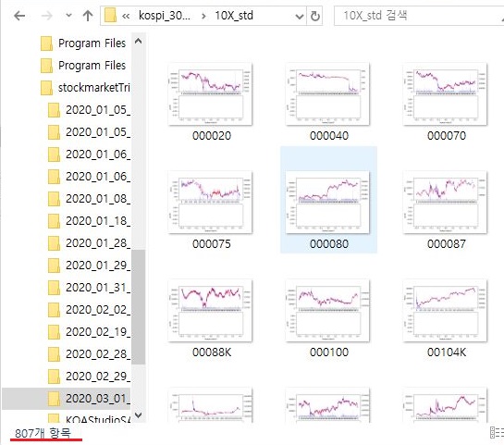This screenshot has width=504, height=445.
Task: Go up one folder level
Action: point(88,16)
